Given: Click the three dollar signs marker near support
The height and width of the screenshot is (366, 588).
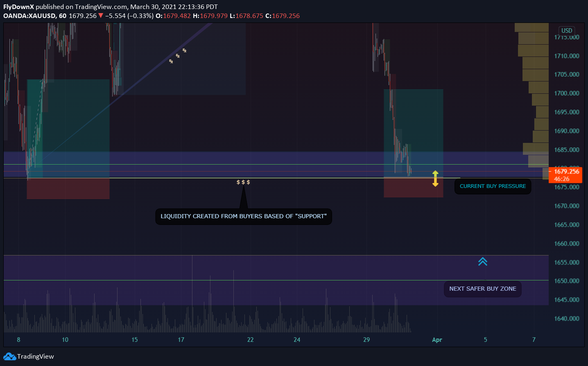Looking at the screenshot, I should (243, 182).
